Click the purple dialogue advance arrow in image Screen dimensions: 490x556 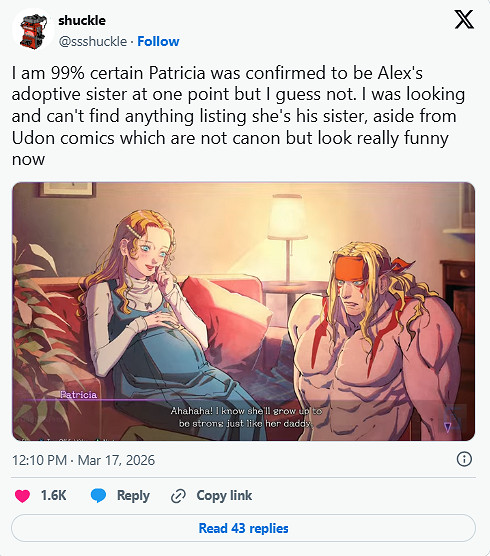tap(447, 427)
